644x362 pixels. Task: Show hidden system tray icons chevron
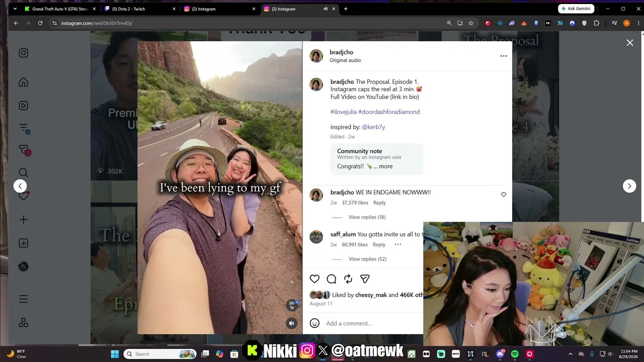(x=570, y=354)
